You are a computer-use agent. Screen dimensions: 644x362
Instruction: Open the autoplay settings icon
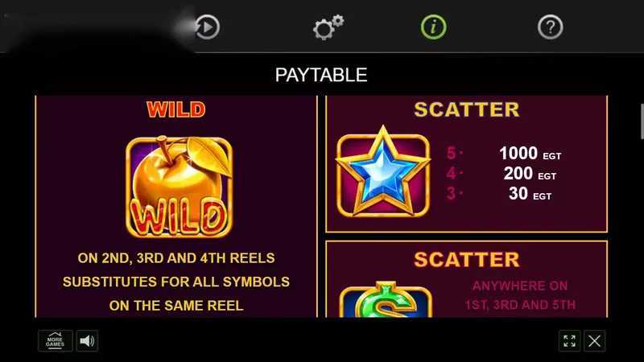tap(207, 27)
